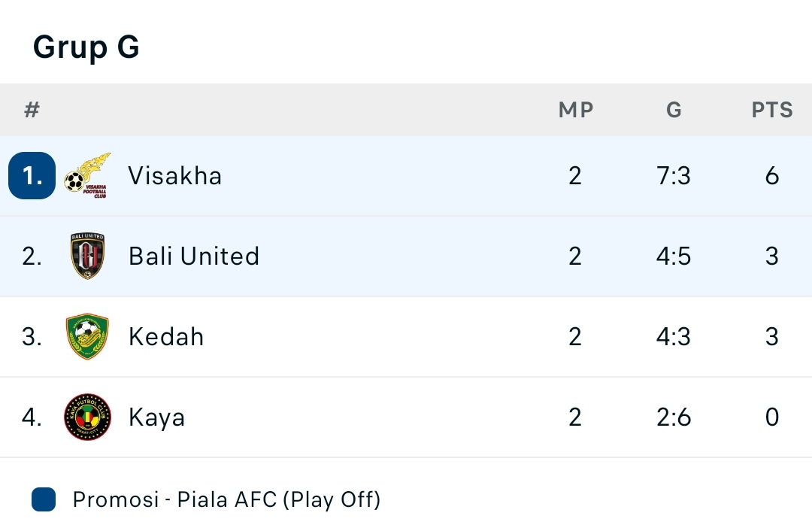Image resolution: width=812 pixels, height=528 pixels.
Task: Click Bali United's 4:5 goal record
Action: [x=674, y=256]
